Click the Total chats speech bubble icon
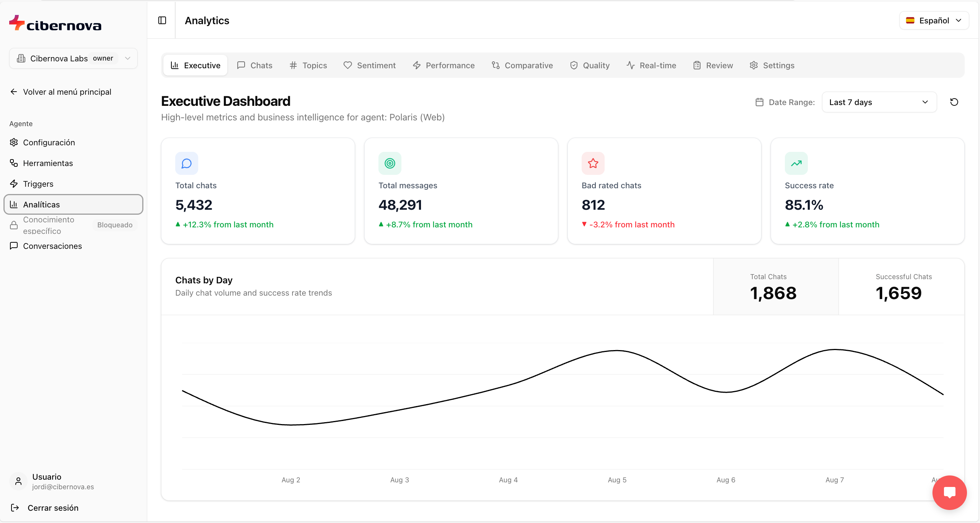 (187, 163)
